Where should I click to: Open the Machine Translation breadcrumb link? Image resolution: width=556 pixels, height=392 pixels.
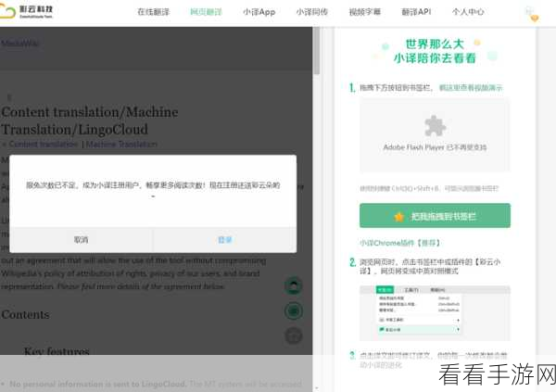click(x=121, y=145)
